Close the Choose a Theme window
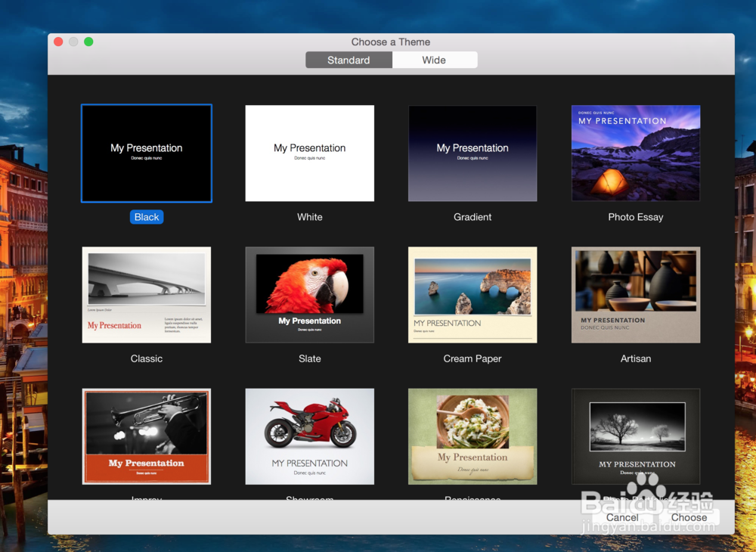The height and width of the screenshot is (552, 756). pos(58,42)
